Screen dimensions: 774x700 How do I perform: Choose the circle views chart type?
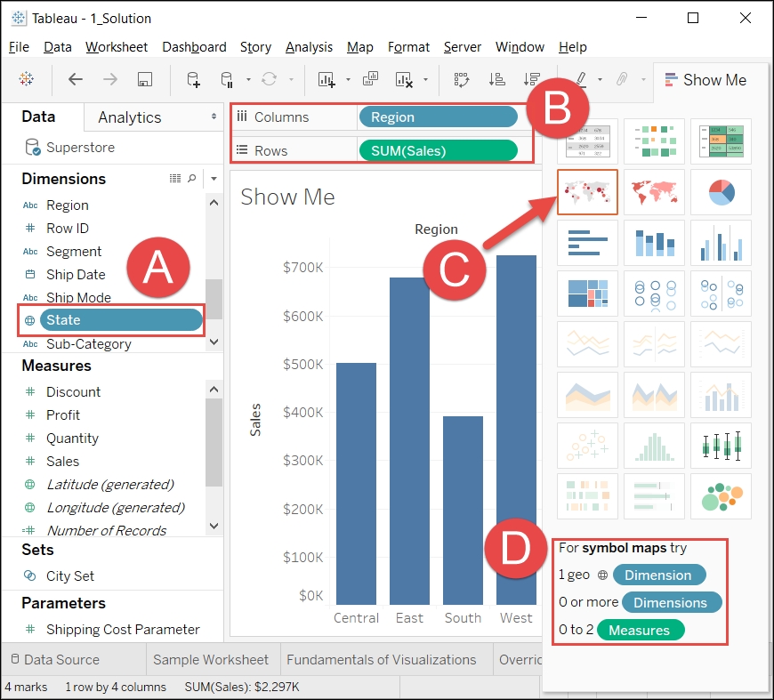tap(654, 294)
